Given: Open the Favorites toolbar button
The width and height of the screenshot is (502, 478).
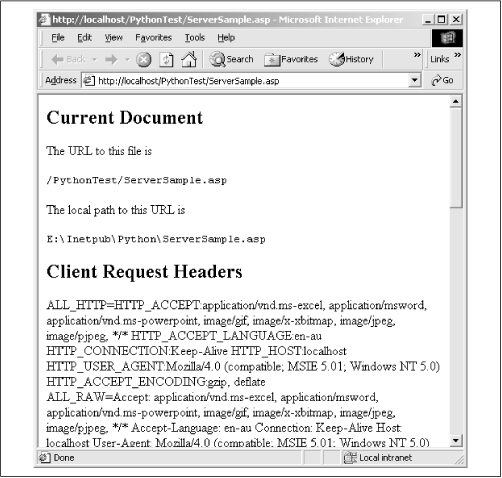Looking at the screenshot, I should click(291, 59).
